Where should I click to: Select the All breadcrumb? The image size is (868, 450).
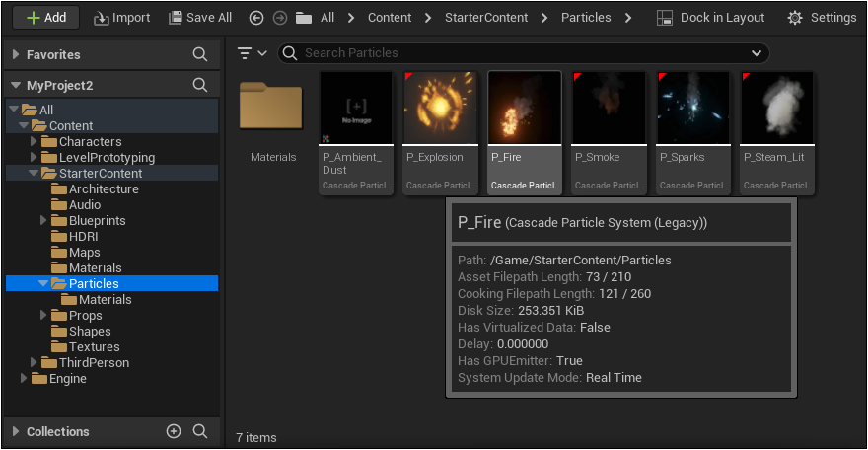(327, 18)
